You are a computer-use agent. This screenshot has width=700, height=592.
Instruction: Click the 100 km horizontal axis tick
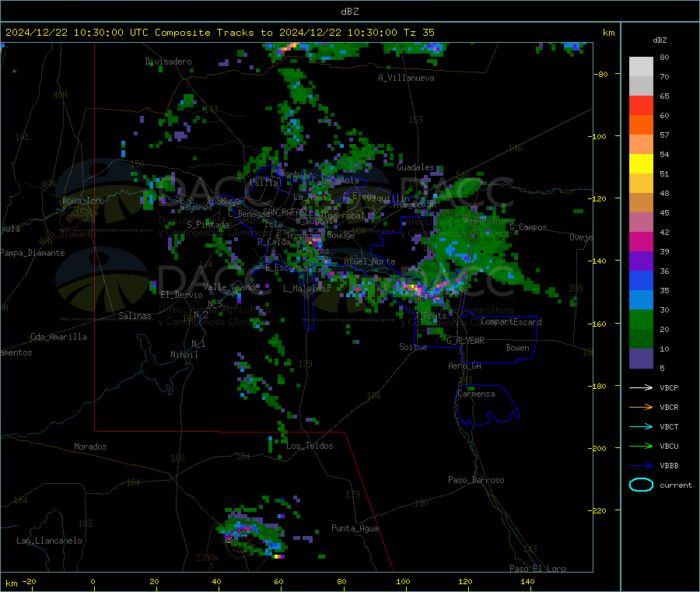[403, 581]
